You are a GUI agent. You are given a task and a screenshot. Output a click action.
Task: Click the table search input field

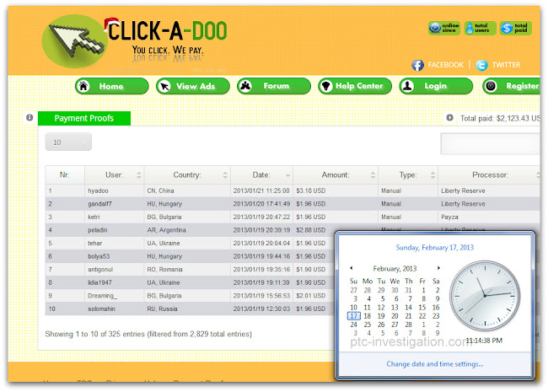tap(491, 143)
